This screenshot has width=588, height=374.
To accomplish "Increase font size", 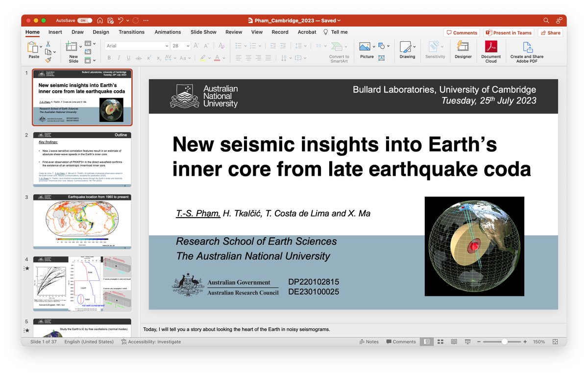I will 196,46.
